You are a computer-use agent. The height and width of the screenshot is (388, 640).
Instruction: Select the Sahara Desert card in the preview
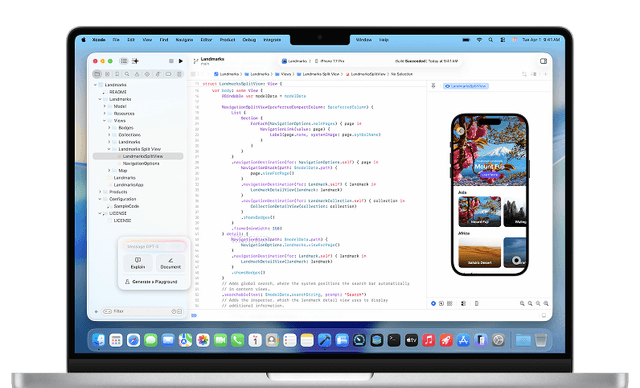480,253
